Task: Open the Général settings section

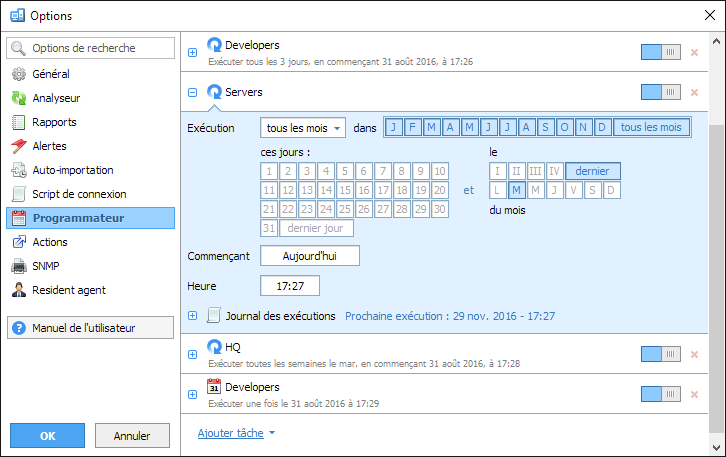Action: coord(51,74)
